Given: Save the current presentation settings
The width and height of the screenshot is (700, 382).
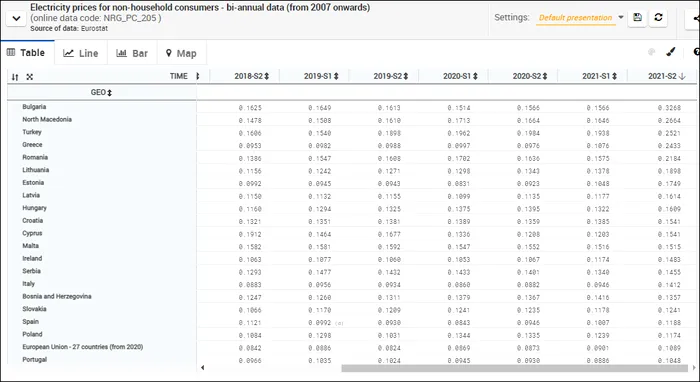Looking at the screenshot, I should [x=638, y=18].
